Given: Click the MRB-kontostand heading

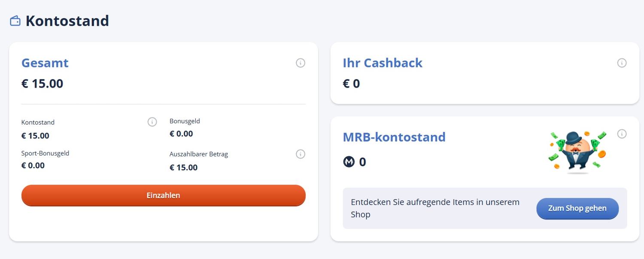Looking at the screenshot, I should tap(394, 137).
